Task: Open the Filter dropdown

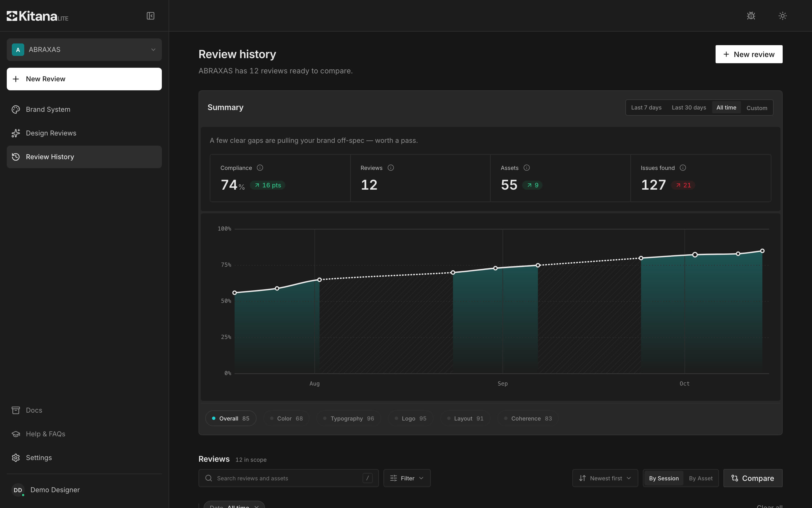Action: 407,478
